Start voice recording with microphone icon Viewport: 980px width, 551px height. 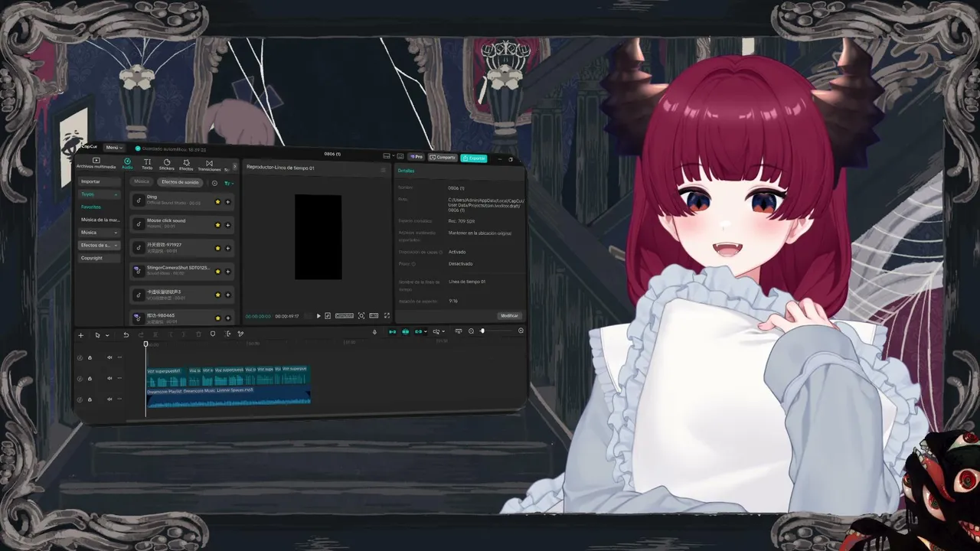click(x=374, y=332)
